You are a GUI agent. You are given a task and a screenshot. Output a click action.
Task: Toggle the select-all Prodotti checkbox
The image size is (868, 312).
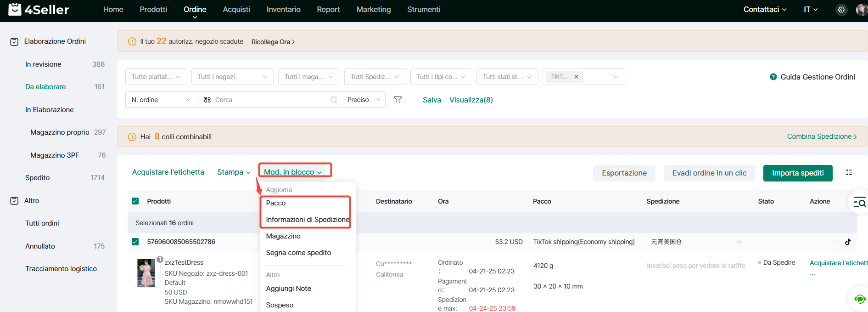[x=135, y=201]
